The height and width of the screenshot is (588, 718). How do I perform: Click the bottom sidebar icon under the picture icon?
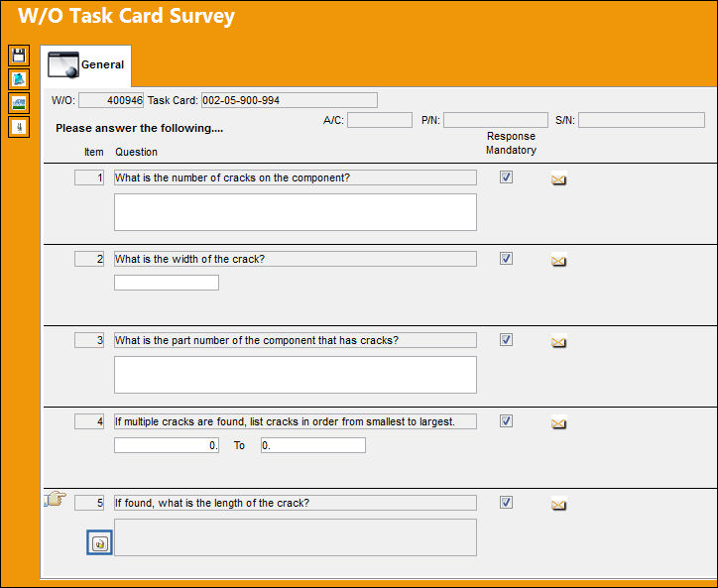[x=19, y=127]
